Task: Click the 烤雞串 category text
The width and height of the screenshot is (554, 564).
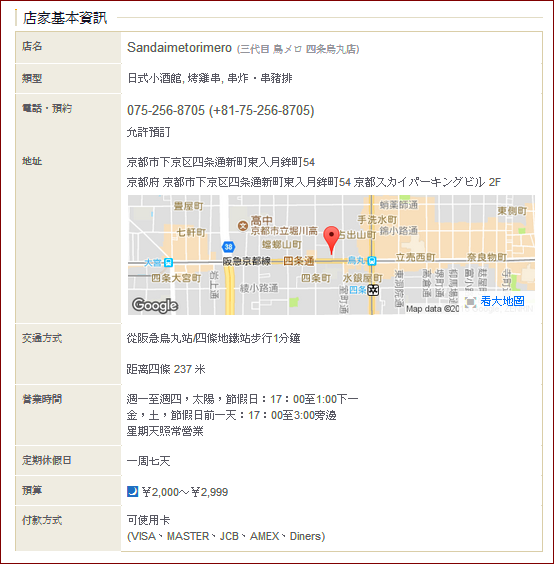Action: click(x=204, y=78)
